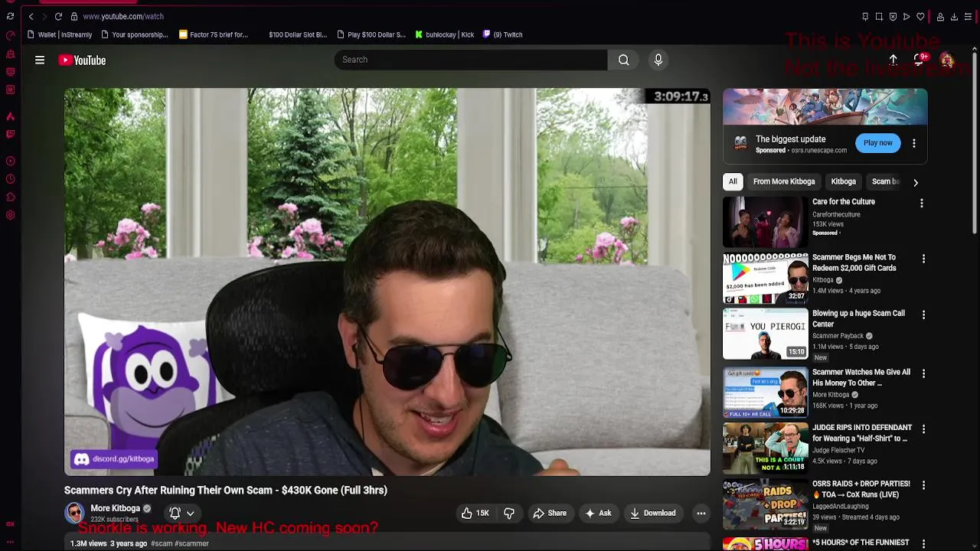Open the Your sponsorship bookmark
980x551 pixels.
[134, 34]
